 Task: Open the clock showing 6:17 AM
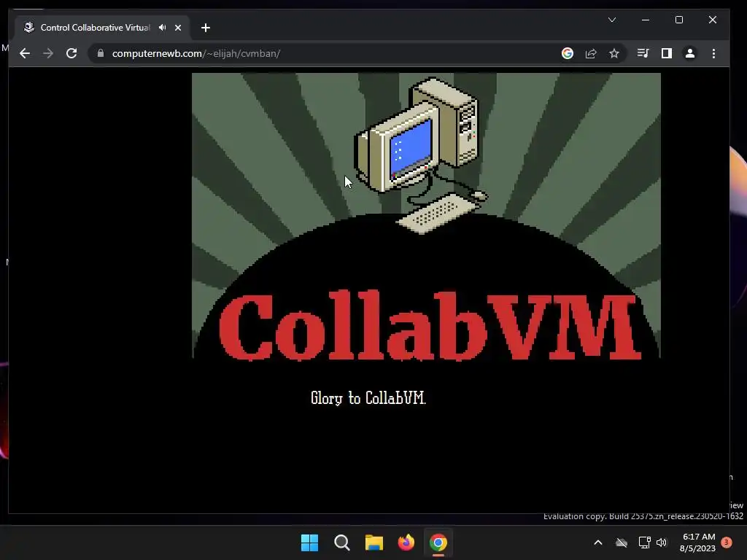pos(698,542)
